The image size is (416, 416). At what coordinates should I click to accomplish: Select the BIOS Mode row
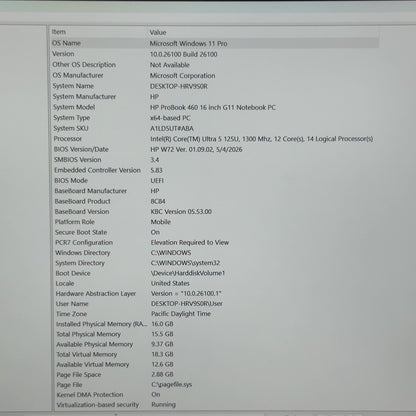(214, 181)
